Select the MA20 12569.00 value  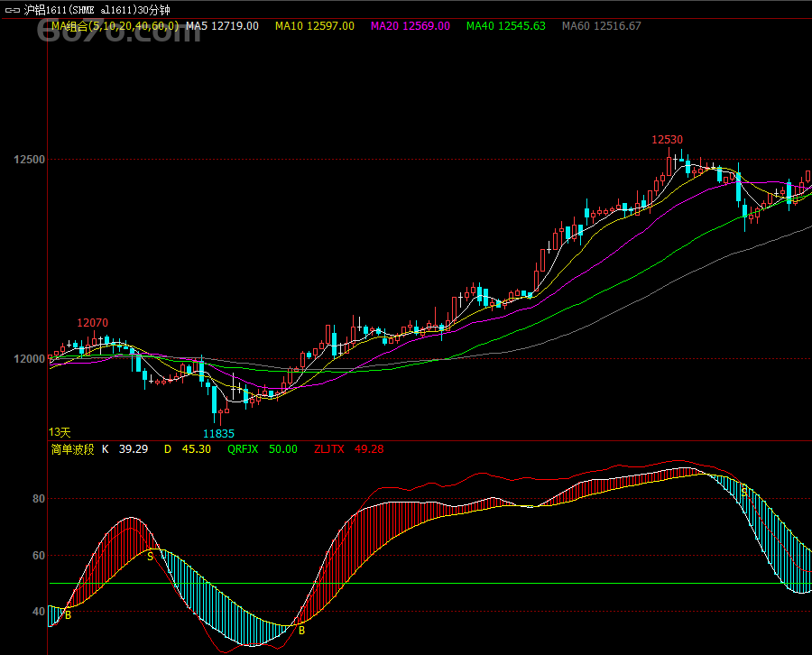(411, 26)
